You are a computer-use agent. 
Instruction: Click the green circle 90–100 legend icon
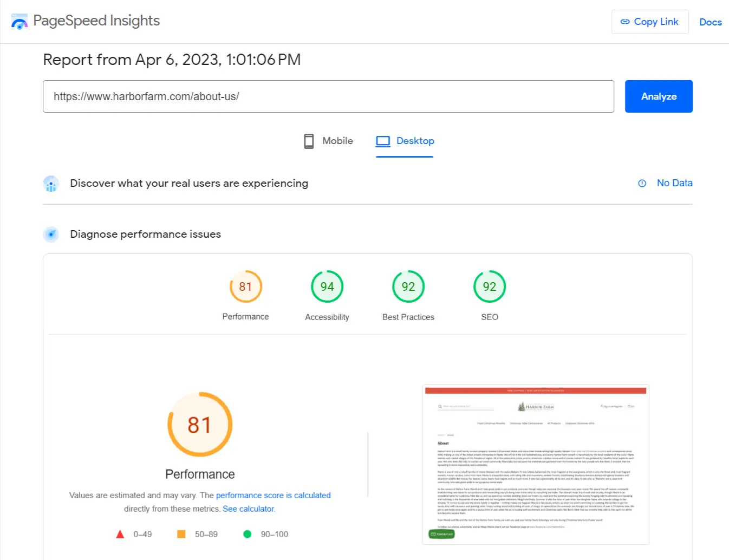coord(248,534)
